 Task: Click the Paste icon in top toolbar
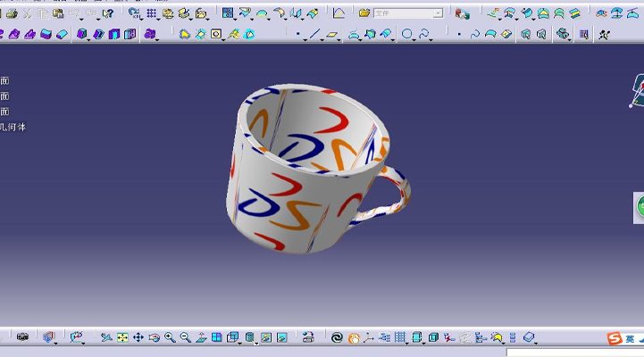point(58,13)
